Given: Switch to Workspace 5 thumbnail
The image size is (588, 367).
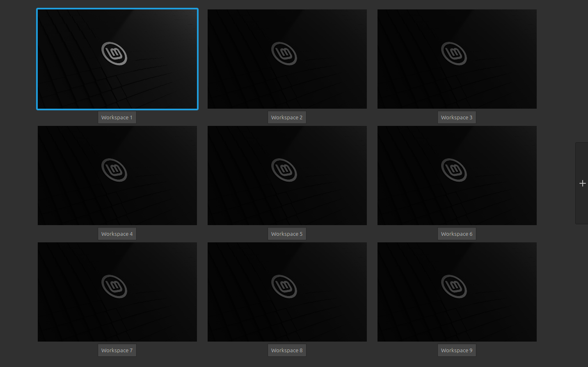Looking at the screenshot, I should click(x=287, y=175).
